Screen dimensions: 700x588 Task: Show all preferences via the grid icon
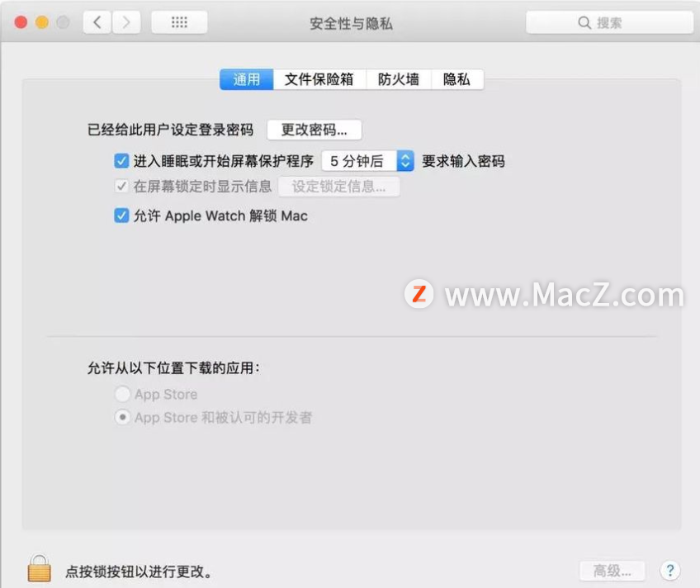point(179,22)
